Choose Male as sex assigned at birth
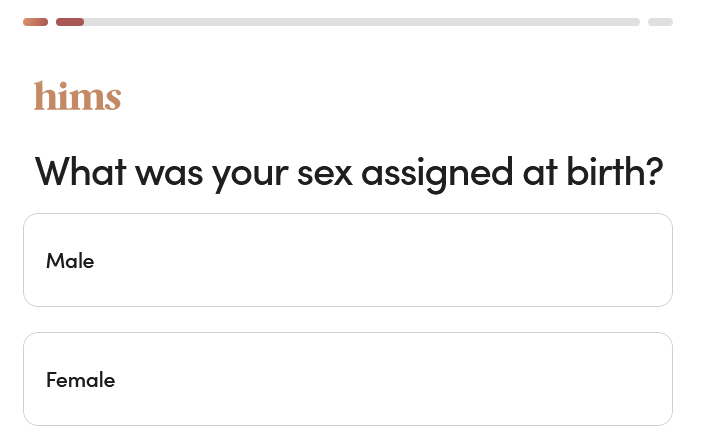 pos(347,260)
